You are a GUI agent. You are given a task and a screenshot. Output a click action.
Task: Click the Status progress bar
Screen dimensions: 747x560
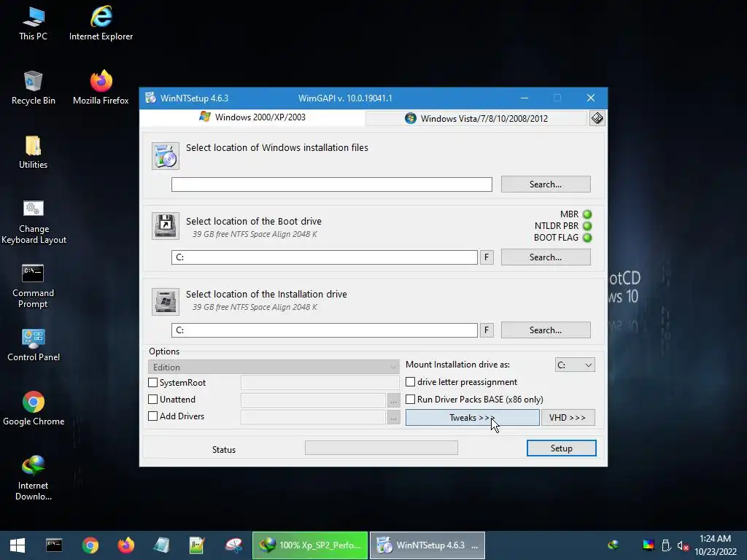(x=381, y=448)
